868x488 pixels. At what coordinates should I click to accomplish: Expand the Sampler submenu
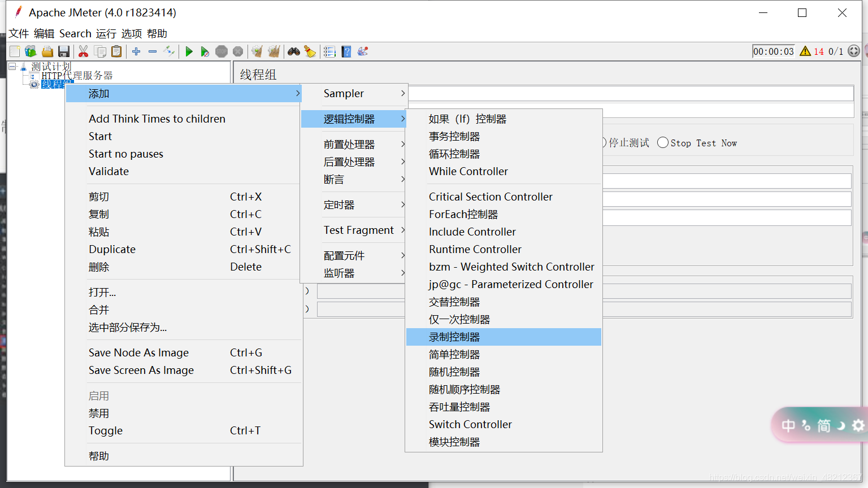click(x=353, y=93)
